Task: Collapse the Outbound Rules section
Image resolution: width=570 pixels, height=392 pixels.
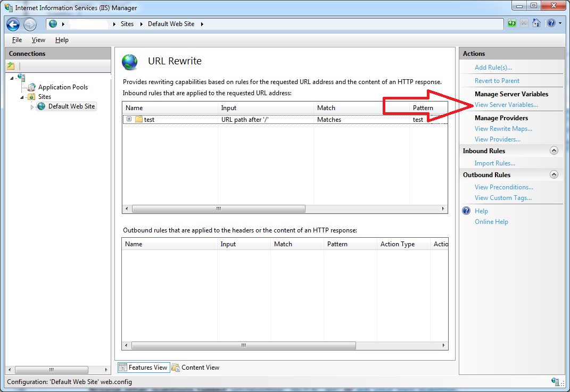Action: coord(554,175)
